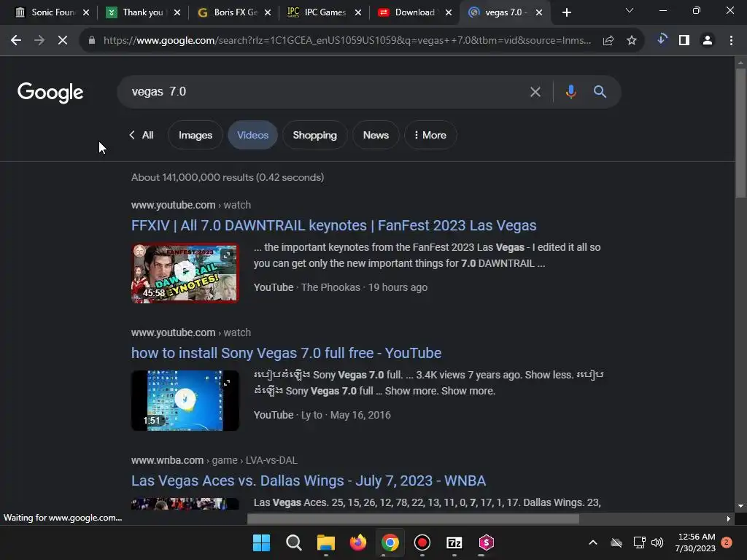Click the cloud sync tray icon

point(616,542)
